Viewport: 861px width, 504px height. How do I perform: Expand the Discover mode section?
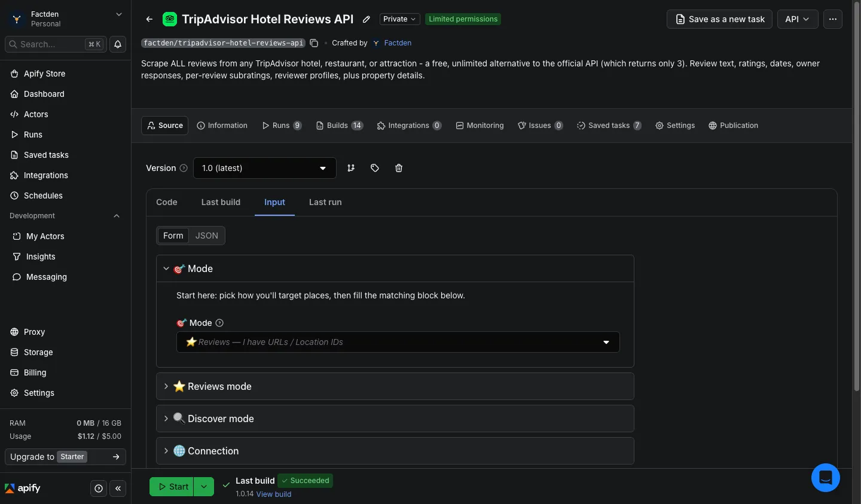click(x=395, y=419)
